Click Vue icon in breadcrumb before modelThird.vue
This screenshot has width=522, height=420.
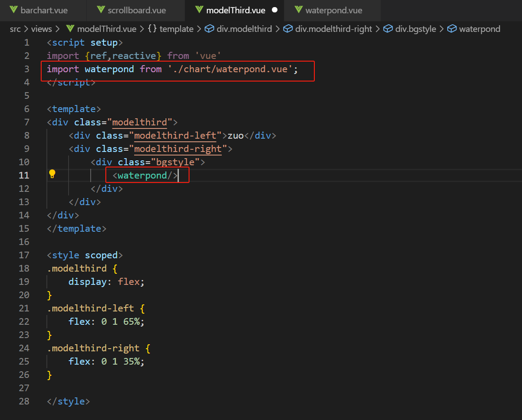point(70,29)
